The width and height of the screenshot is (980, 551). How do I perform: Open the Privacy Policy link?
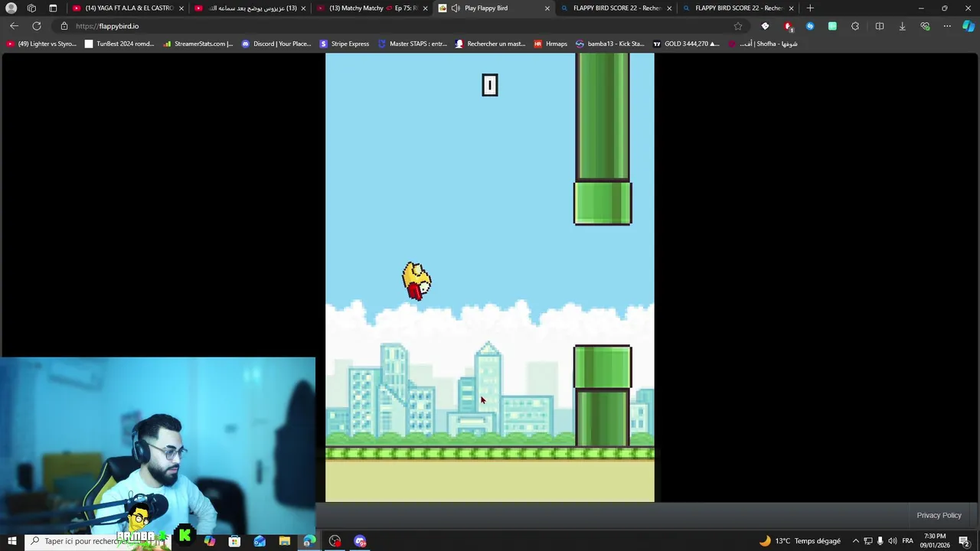point(939,515)
